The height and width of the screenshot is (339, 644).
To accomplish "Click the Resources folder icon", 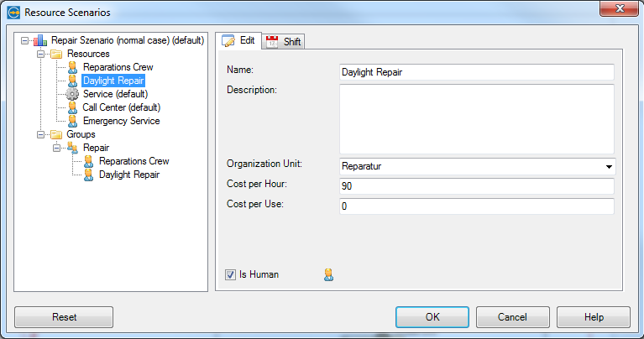I will (x=56, y=54).
